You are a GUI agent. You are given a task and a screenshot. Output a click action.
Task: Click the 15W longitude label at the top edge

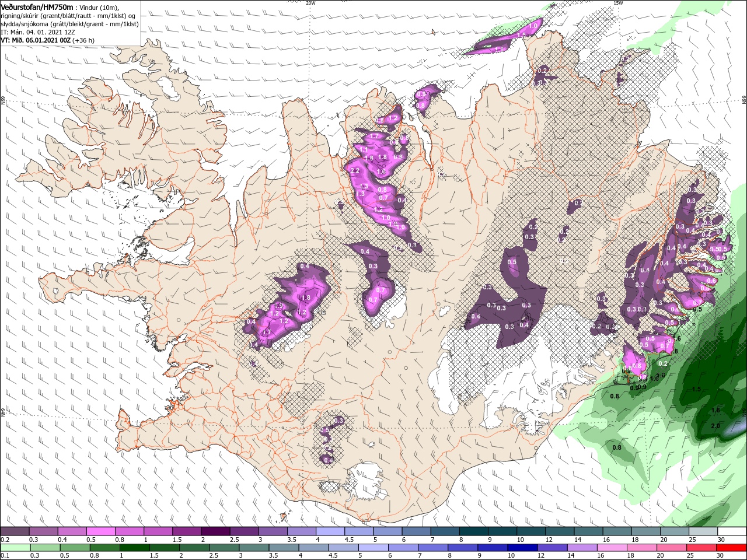coord(618,3)
